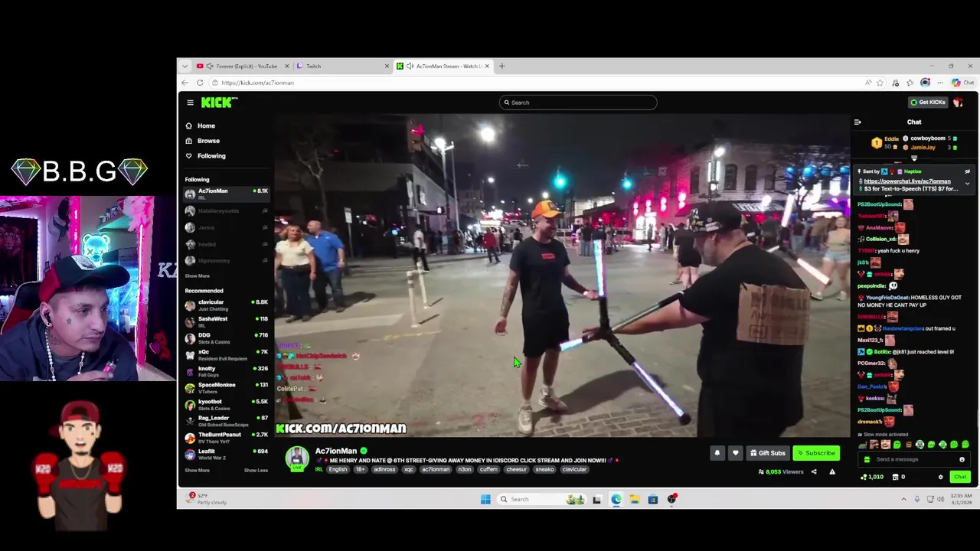
Task: Click the Get KICKs button
Action: [x=928, y=103]
